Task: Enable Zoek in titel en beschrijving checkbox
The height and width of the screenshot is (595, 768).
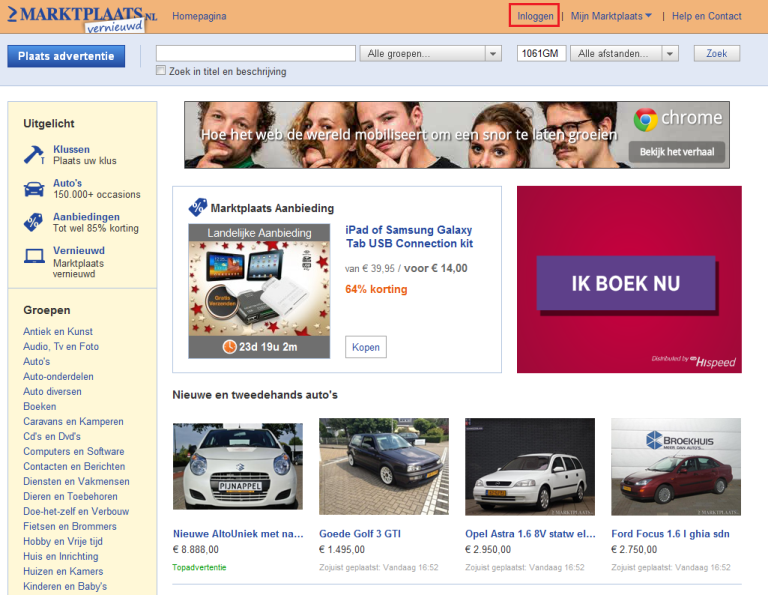Action: (161, 71)
